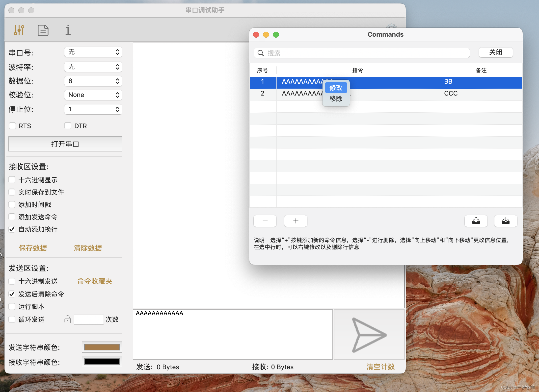Enable 十六进制显示 checkbox
The height and width of the screenshot is (392, 539).
12,180
